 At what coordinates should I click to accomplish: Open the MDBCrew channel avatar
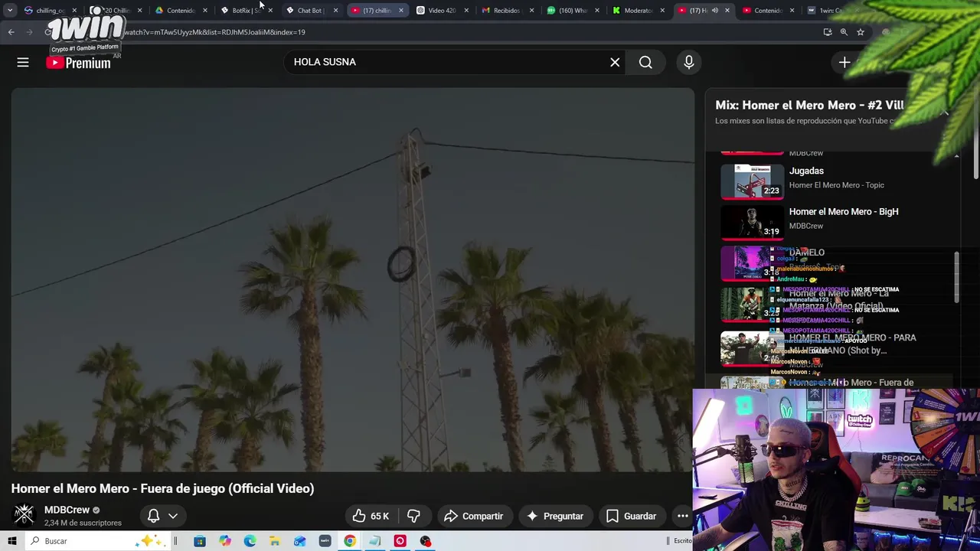pyautogui.click(x=24, y=515)
